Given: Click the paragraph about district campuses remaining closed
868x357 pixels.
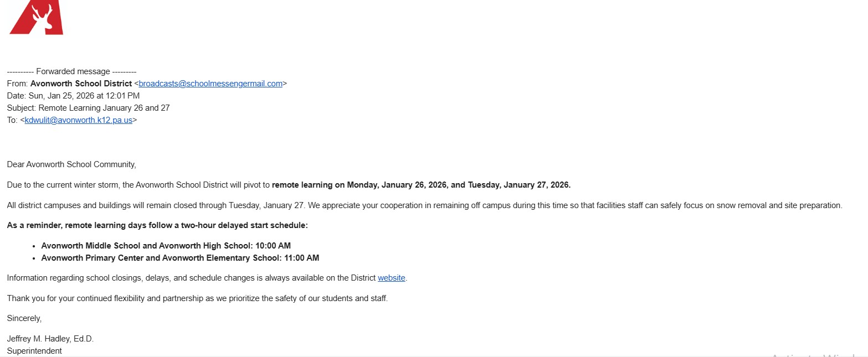Looking at the screenshot, I should [x=424, y=205].
